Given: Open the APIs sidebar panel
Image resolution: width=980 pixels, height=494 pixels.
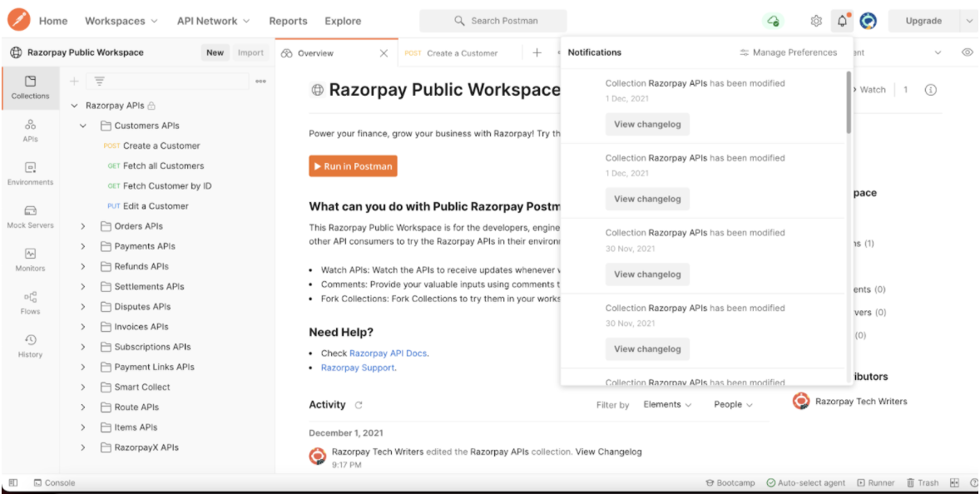Looking at the screenshot, I should pyautogui.click(x=30, y=131).
